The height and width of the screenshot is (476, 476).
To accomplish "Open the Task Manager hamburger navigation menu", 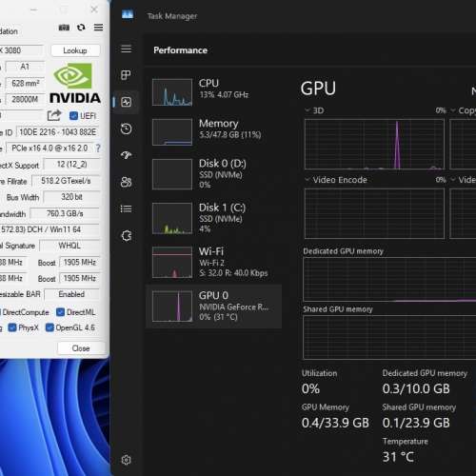I will pos(126,49).
